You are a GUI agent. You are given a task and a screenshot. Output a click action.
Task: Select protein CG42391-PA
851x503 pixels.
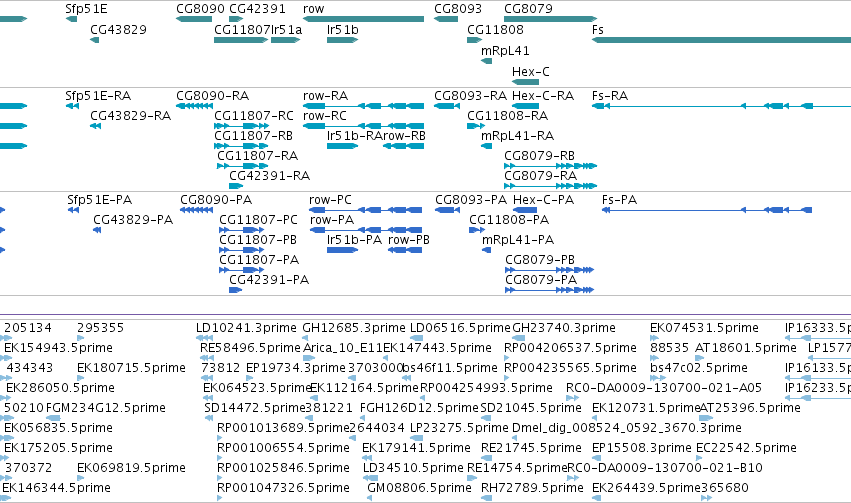pyautogui.click(x=269, y=281)
